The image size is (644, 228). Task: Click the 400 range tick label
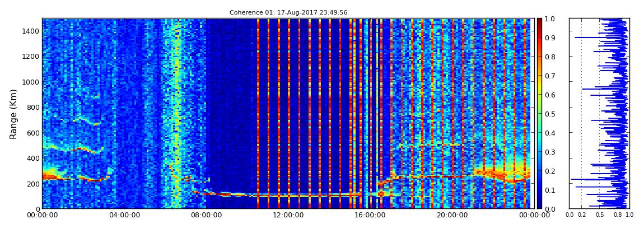click(x=32, y=158)
